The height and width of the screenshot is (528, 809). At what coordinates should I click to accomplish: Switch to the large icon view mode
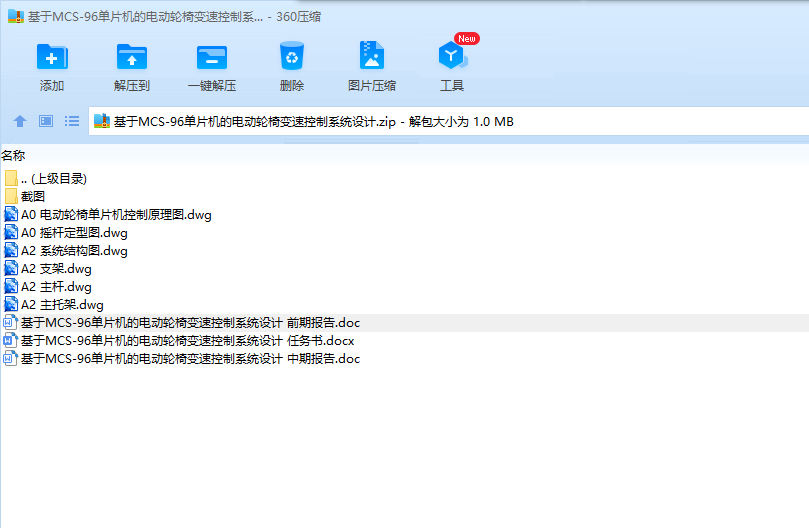point(46,121)
